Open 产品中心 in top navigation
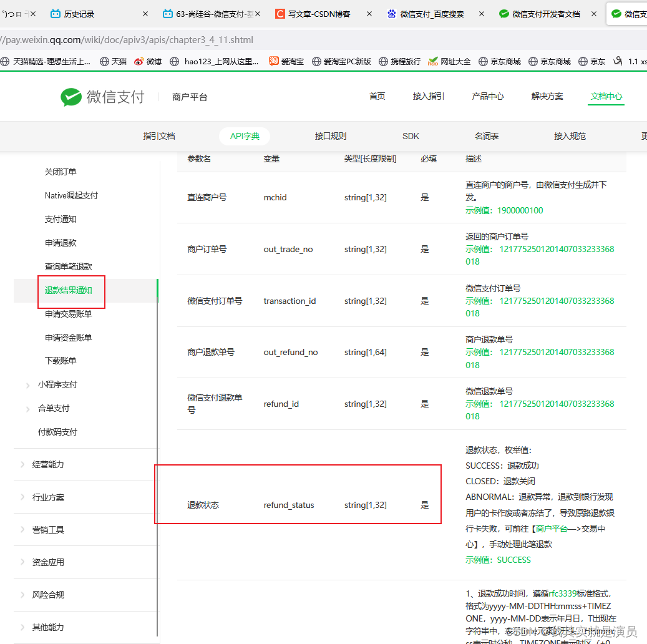The width and height of the screenshot is (647, 644). tap(488, 96)
